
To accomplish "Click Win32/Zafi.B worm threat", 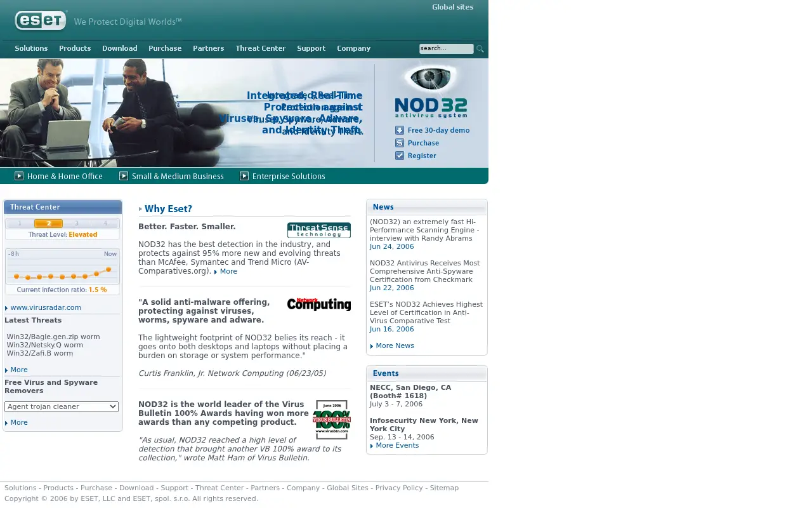I will [40, 353].
